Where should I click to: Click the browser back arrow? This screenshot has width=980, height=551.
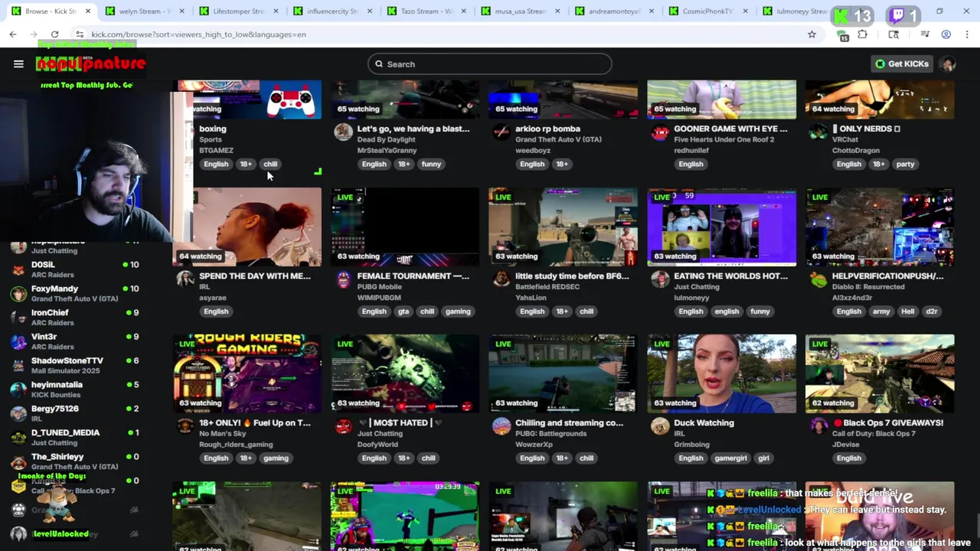click(13, 34)
